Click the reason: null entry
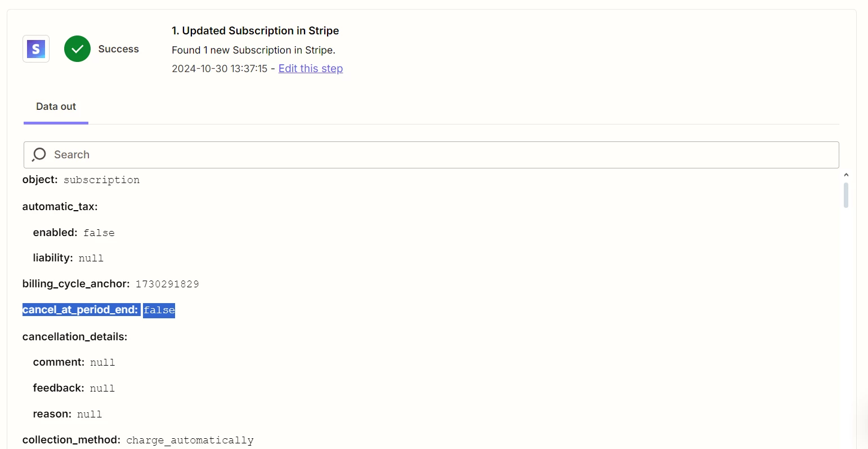Viewport: 868px width, 449px height. 68,414
